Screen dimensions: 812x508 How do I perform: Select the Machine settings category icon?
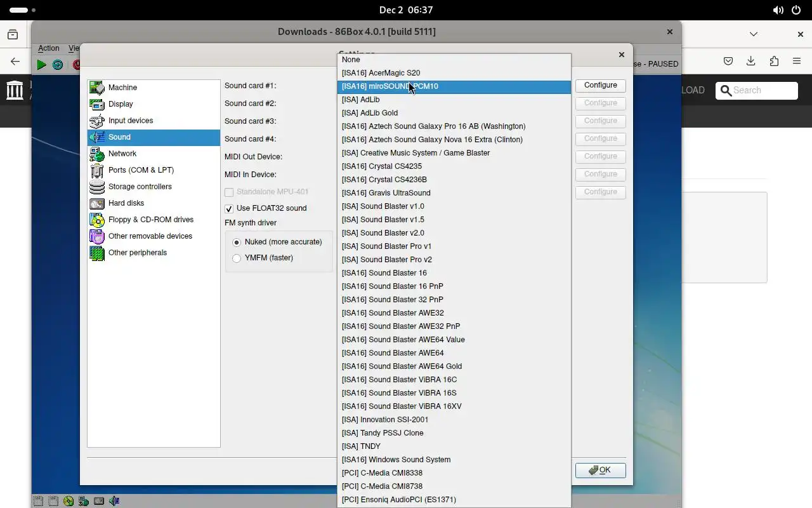click(97, 88)
